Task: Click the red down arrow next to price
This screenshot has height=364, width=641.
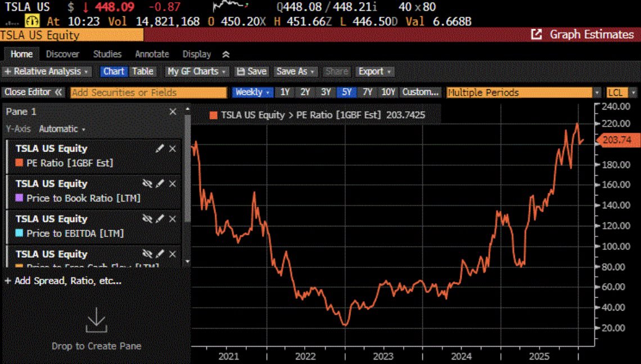Action: tap(85, 7)
